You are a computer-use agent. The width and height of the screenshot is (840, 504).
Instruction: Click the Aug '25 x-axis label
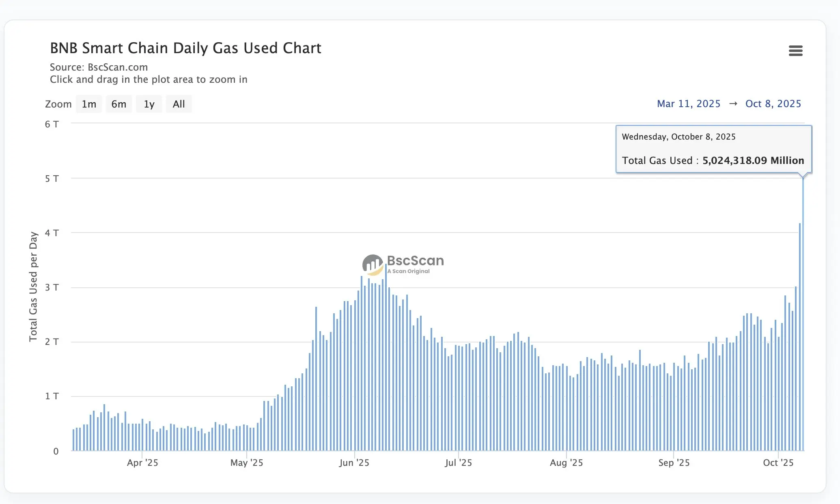click(566, 463)
